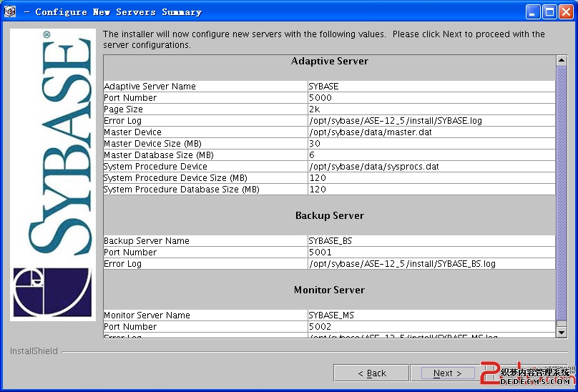Click the Backup Server Name value SYBASE_BS

[330, 241]
